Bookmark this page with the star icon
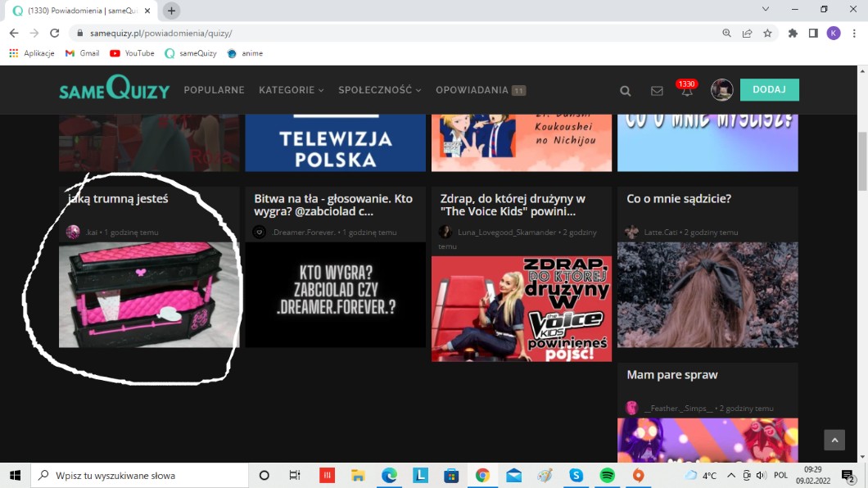The height and width of the screenshot is (488, 868). coord(767,34)
